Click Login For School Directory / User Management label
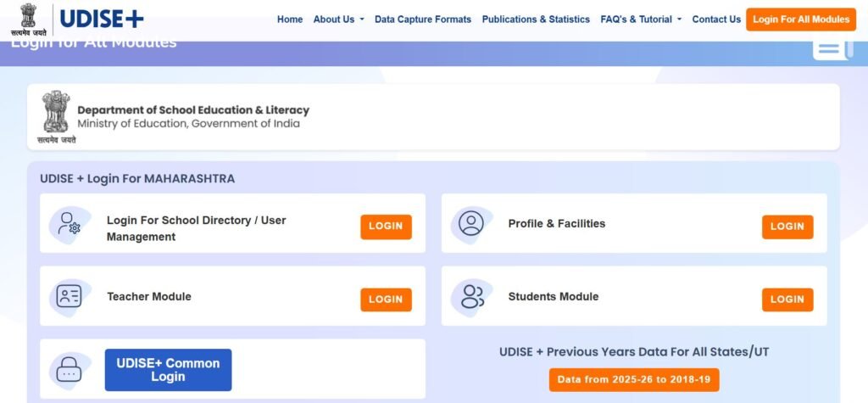 (197, 228)
